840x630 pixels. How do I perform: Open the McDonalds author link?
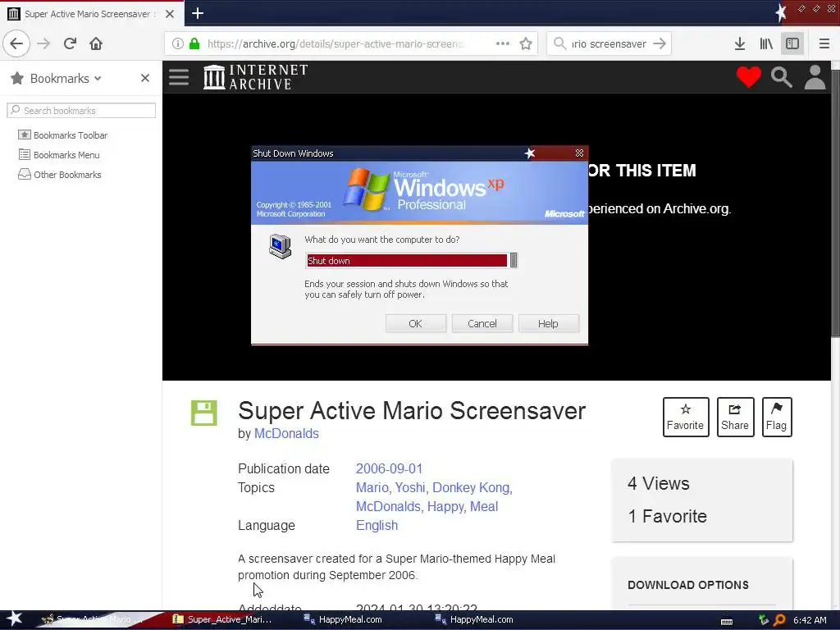(x=286, y=433)
